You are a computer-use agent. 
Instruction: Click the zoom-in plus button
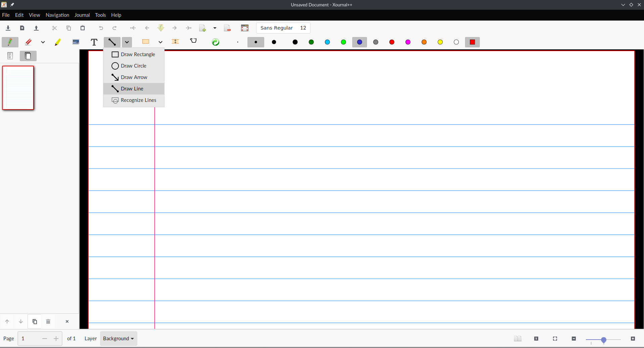coord(633,339)
